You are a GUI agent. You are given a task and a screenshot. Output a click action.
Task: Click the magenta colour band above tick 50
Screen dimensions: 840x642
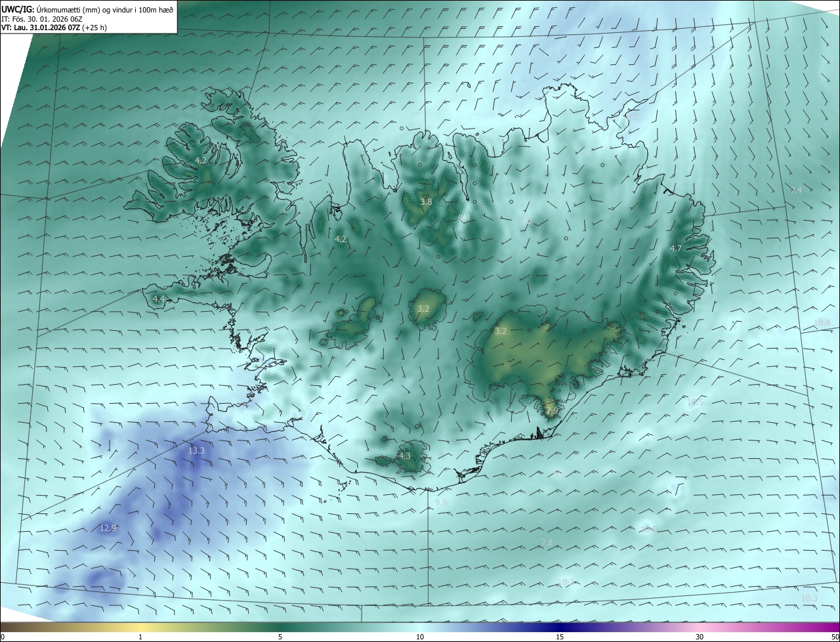pos(830,627)
